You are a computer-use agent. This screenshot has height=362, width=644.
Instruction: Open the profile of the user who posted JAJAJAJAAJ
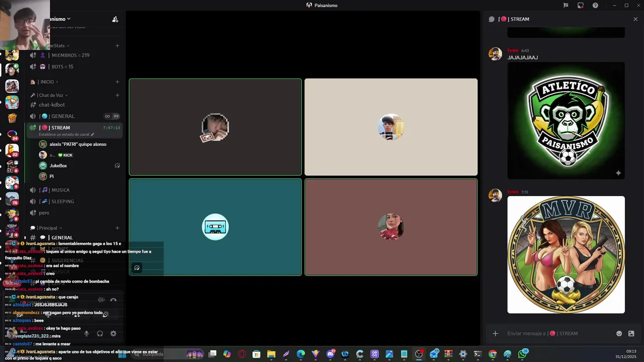[495, 54]
